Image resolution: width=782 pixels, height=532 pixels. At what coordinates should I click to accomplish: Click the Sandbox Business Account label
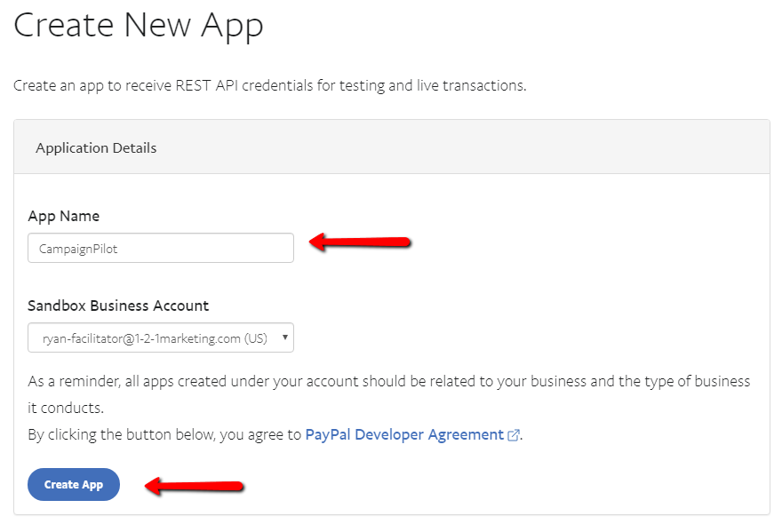[x=118, y=306]
